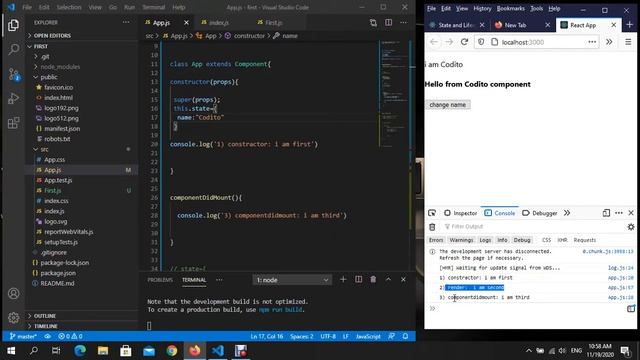The height and width of the screenshot is (360, 640).
Task: Open console settings gear
Action: (x=631, y=227)
